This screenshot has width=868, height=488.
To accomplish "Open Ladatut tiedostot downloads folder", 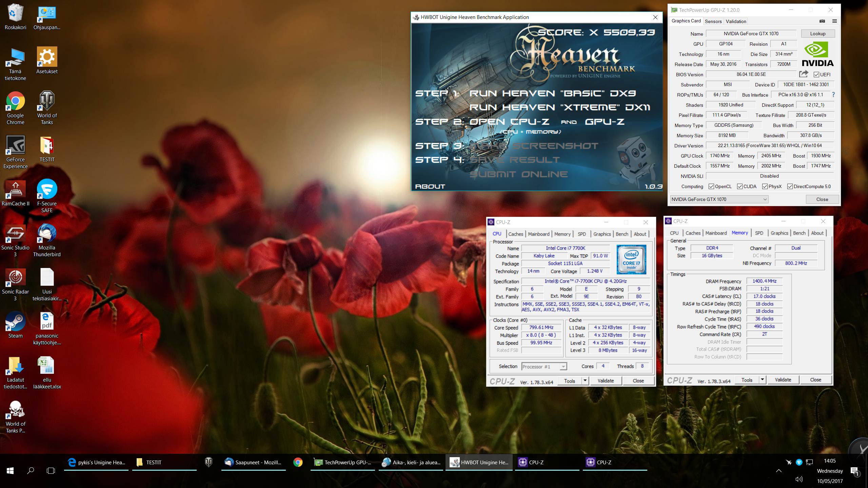I will pyautogui.click(x=15, y=373).
